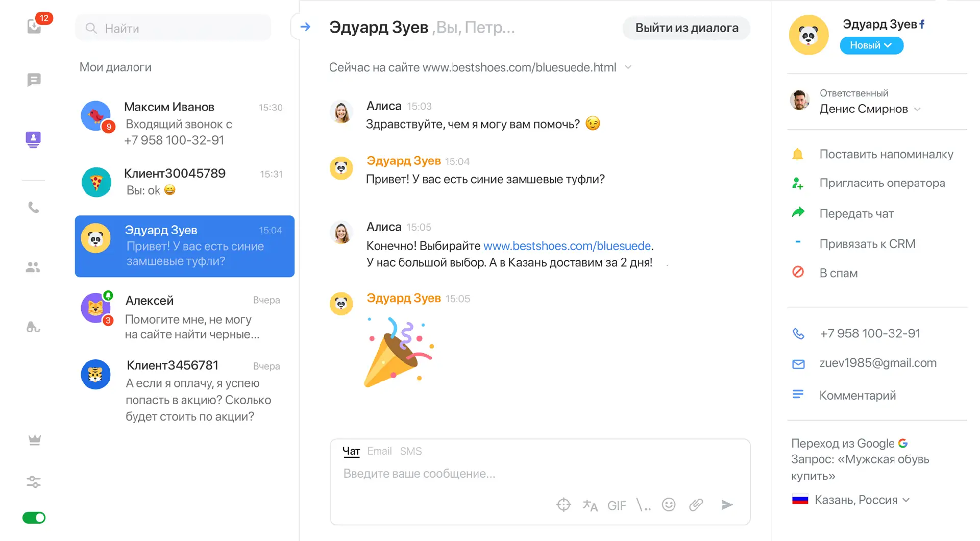The image size is (980, 541).
Task: Expand the responsible Денис Смирнов dropdown
Action: (x=917, y=109)
